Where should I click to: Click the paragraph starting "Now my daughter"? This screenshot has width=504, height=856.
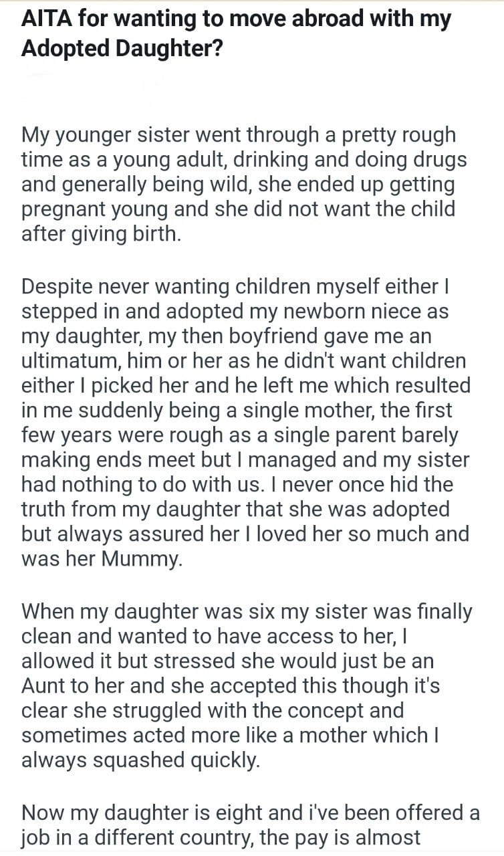250,825
